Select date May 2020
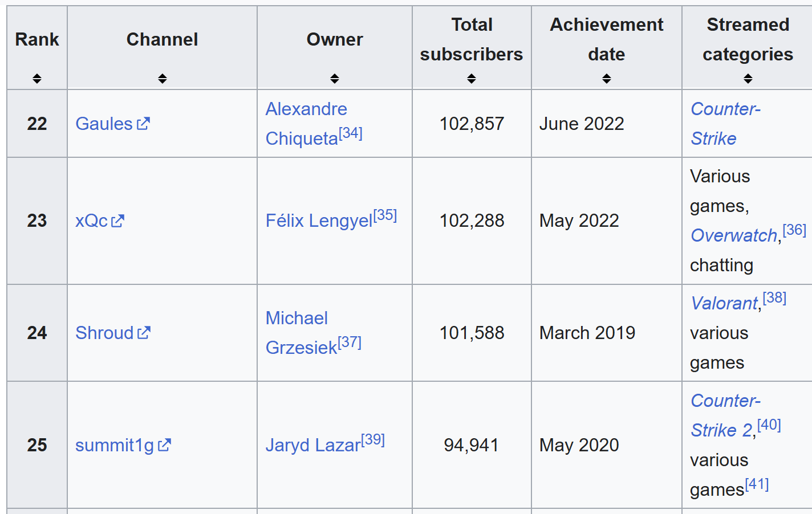The height and width of the screenshot is (514, 812). (x=579, y=445)
